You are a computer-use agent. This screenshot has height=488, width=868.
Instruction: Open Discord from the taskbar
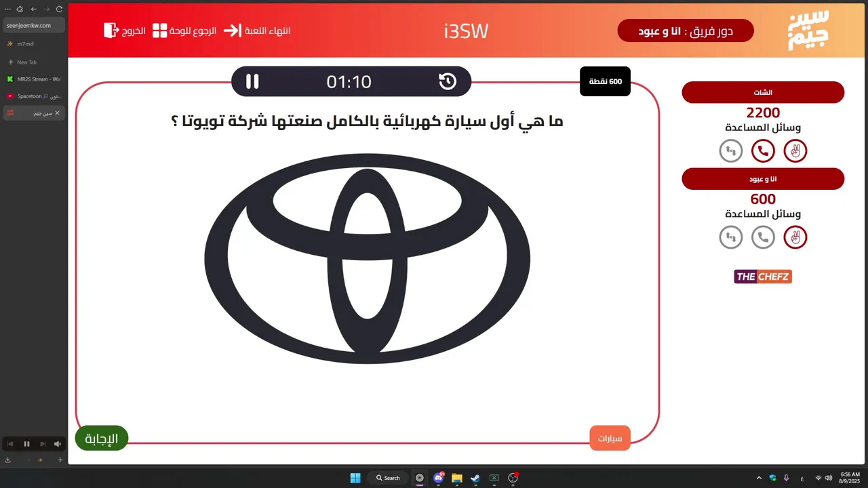[439, 478]
